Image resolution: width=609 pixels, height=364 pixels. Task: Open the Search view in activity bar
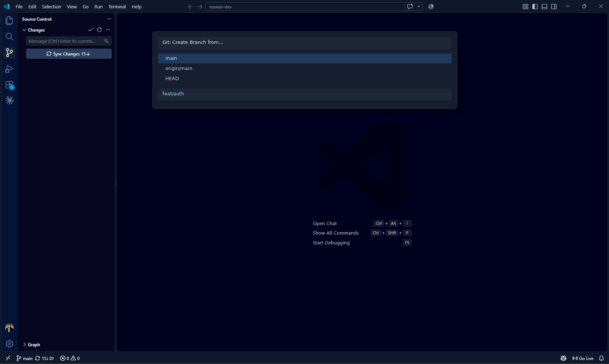pyautogui.click(x=9, y=37)
